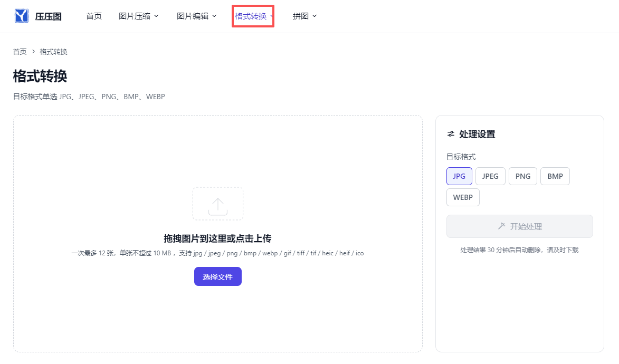Go to 首页 via breadcrumb
The image size is (619, 364).
click(x=20, y=52)
